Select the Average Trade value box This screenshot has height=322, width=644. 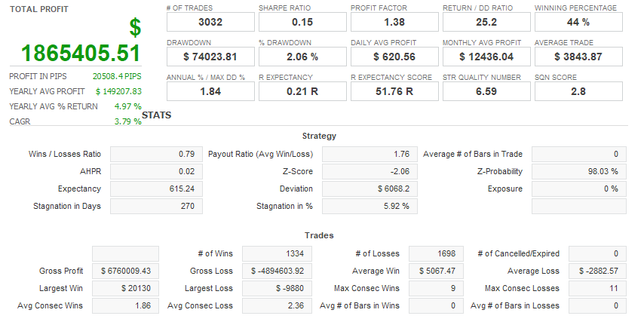[578, 57]
